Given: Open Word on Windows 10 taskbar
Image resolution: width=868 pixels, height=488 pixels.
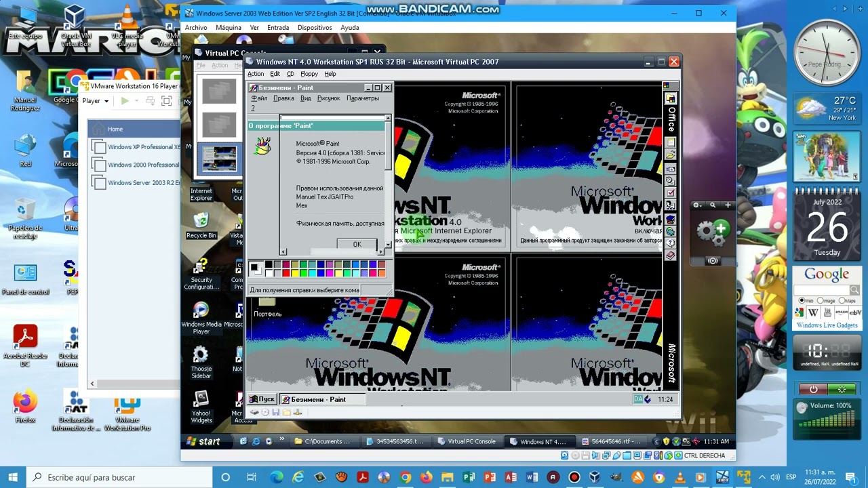Looking at the screenshot, I should pyautogui.click(x=532, y=477).
